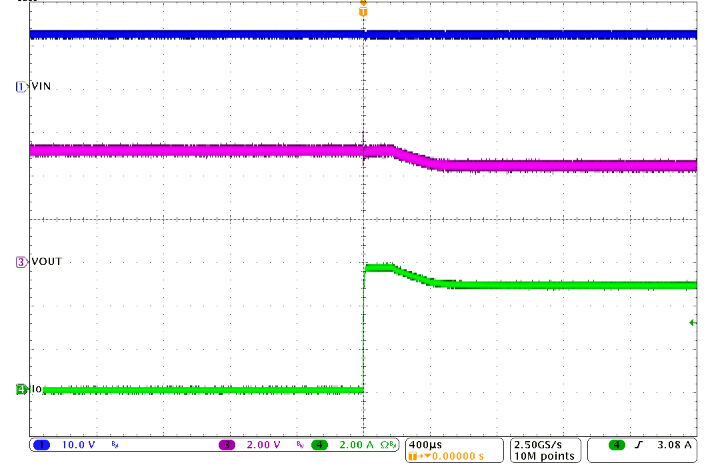Click the green trigger level arrow on right edge
Screen dimensions: 706x470
(692, 322)
